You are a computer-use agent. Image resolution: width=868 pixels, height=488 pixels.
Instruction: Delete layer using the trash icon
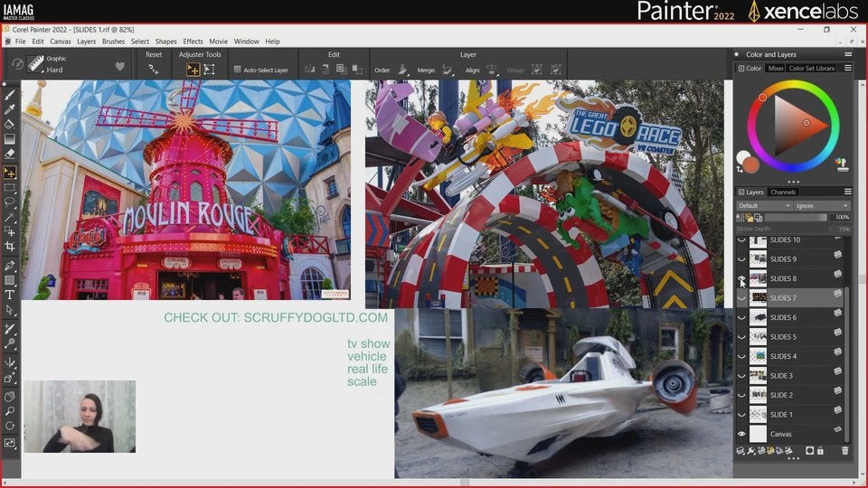point(845,450)
